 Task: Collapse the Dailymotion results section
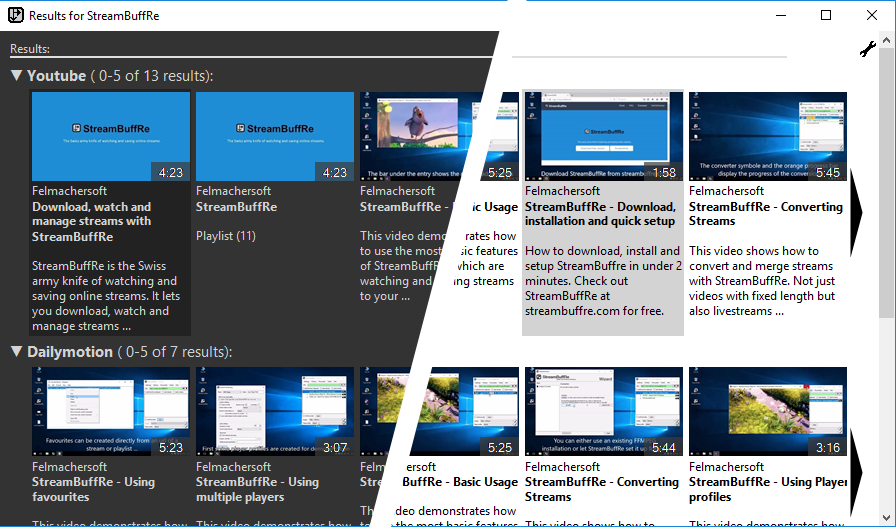point(17,351)
